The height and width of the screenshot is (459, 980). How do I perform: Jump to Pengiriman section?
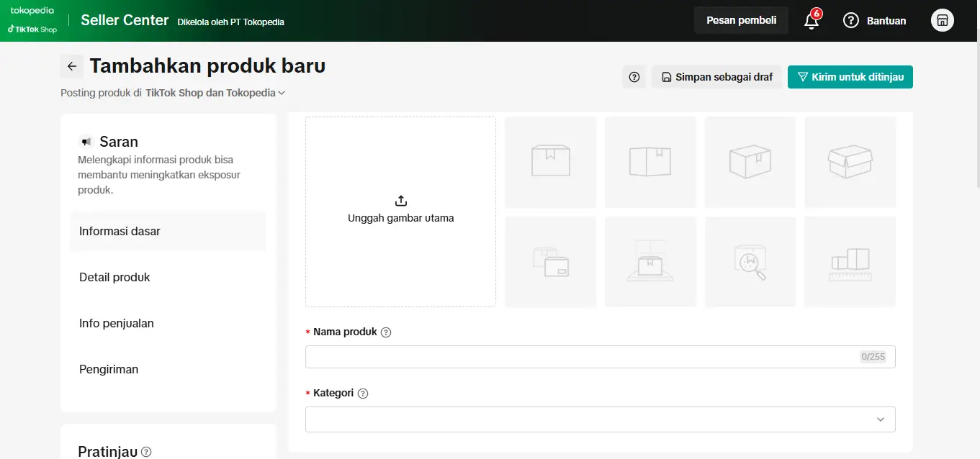[x=109, y=369]
